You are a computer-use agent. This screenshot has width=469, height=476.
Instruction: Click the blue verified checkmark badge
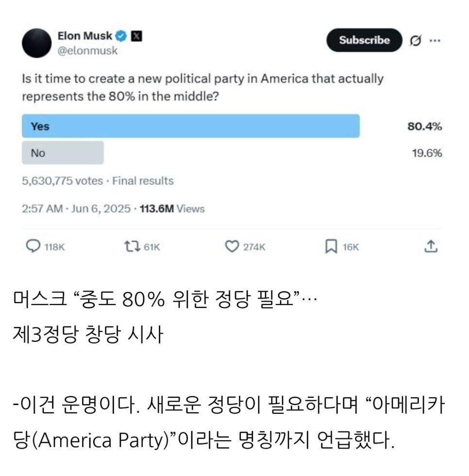(121, 36)
